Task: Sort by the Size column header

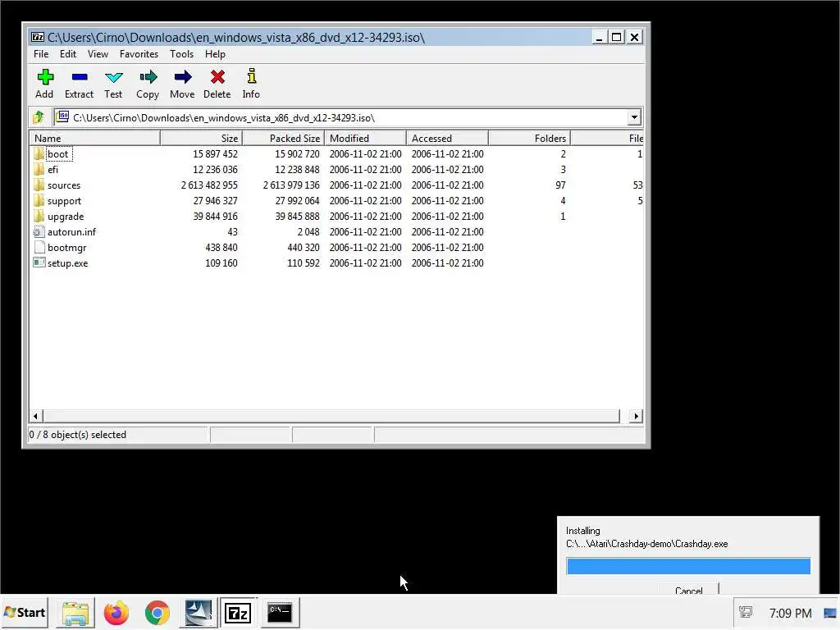Action: click(x=202, y=138)
